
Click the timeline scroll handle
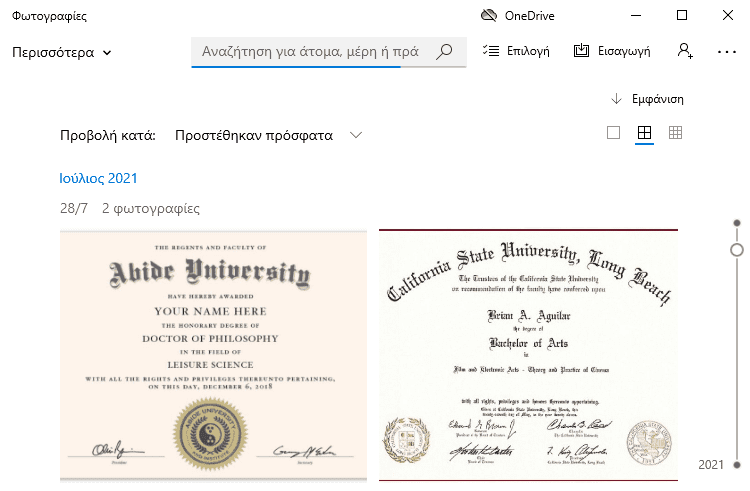737,250
